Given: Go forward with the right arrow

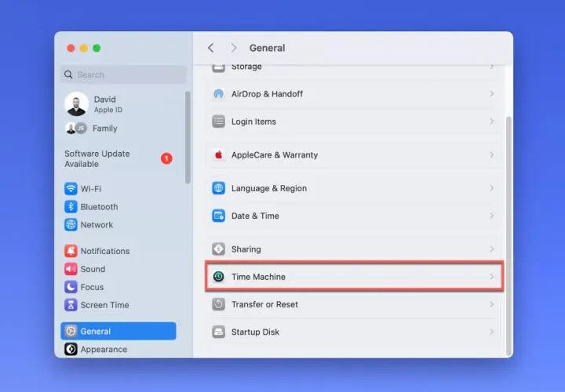Looking at the screenshot, I should pyautogui.click(x=234, y=48).
